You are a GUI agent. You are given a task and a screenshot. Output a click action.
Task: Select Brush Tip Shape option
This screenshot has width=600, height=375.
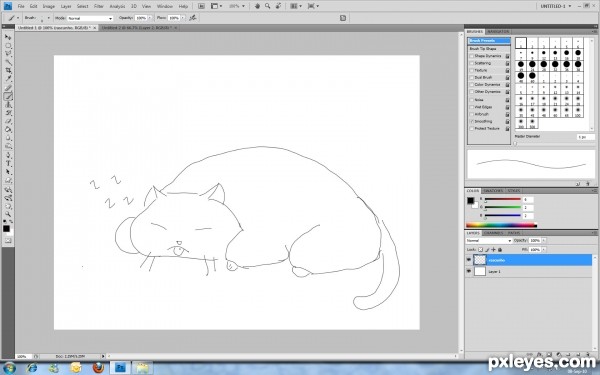483,49
